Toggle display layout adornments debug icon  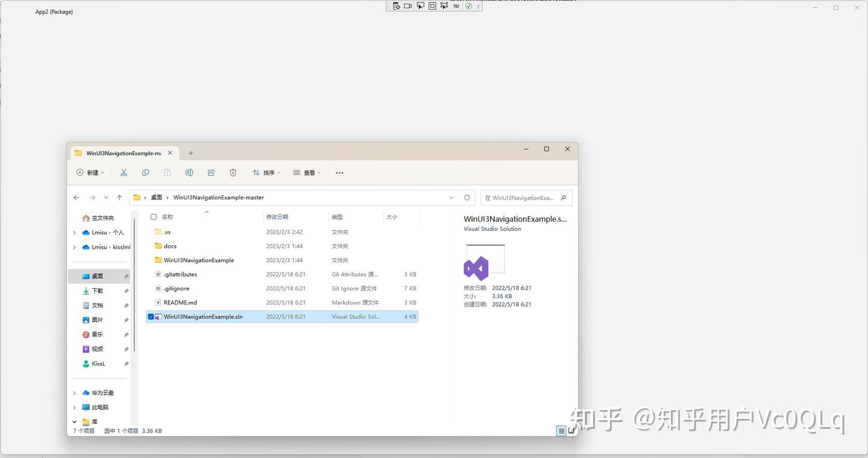click(432, 5)
